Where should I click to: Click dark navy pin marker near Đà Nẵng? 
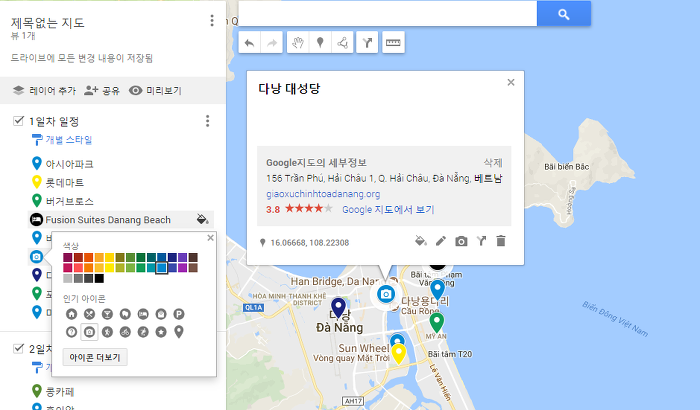338,308
